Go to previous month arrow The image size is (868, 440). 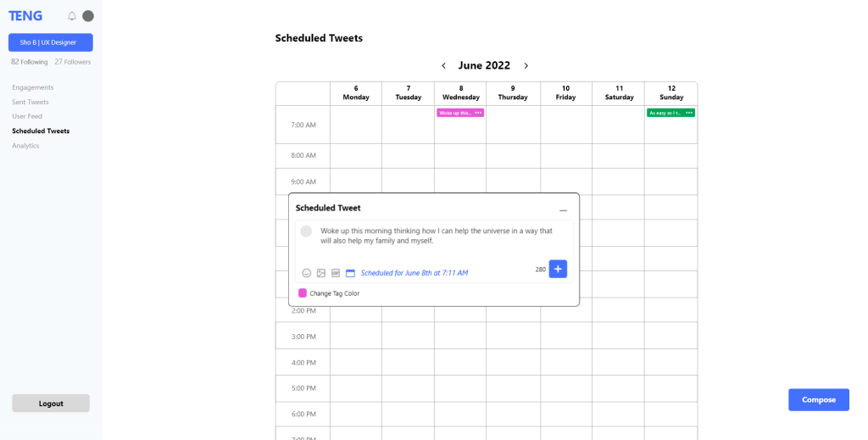(443, 66)
